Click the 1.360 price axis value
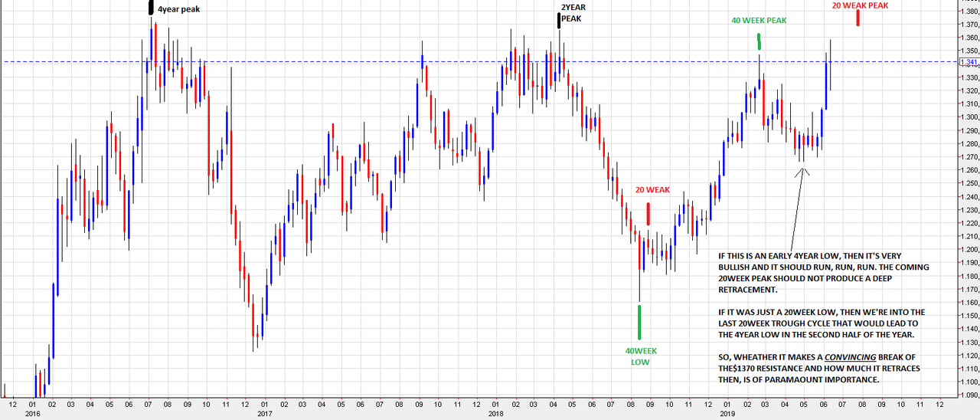 click(x=969, y=38)
